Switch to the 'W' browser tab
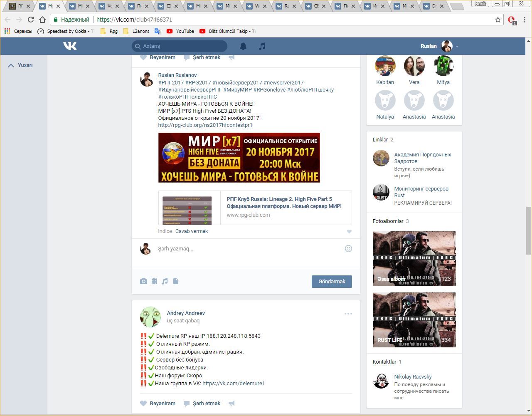The width and height of the screenshot is (532, 416). tap(257, 6)
